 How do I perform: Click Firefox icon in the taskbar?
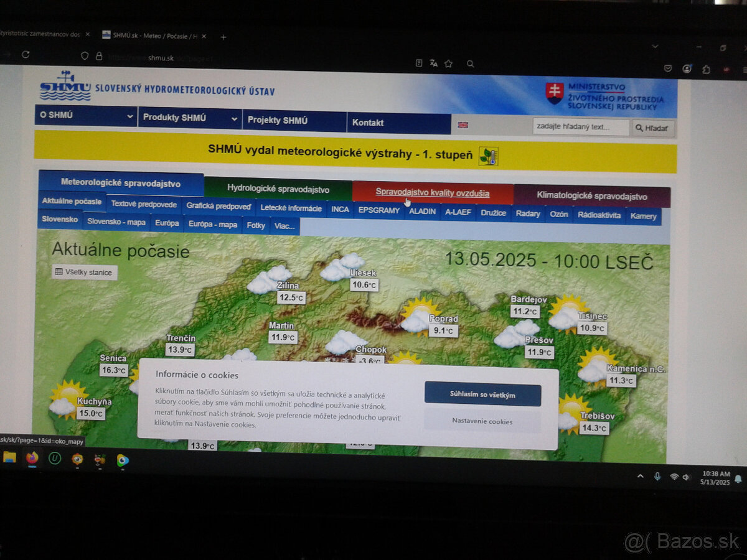click(32, 458)
